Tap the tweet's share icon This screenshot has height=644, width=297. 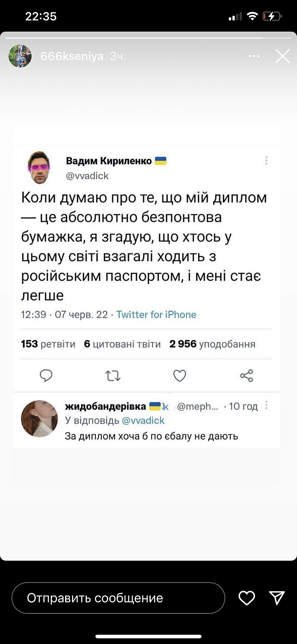coord(246,376)
